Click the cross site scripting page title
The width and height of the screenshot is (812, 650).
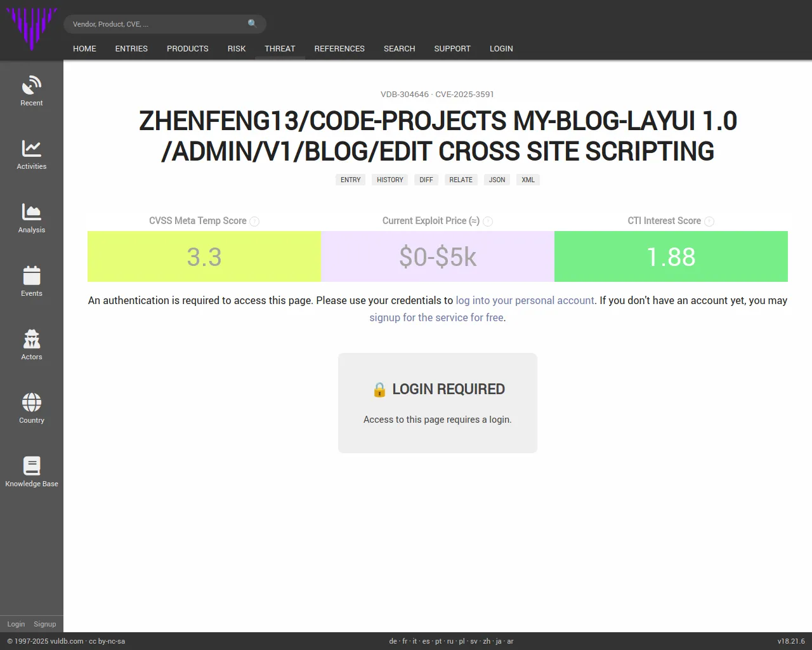pos(438,136)
